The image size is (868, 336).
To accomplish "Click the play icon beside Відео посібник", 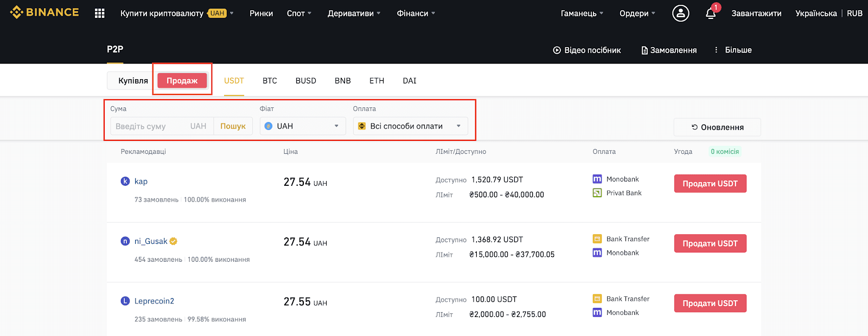I will coord(557,50).
